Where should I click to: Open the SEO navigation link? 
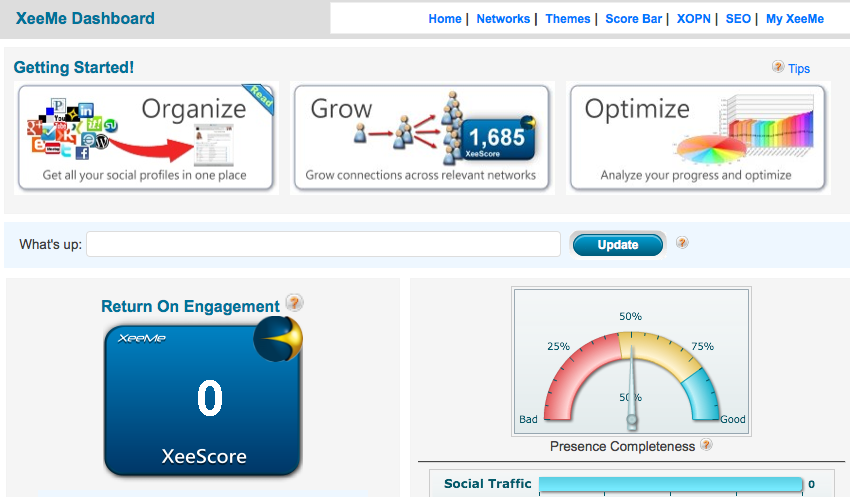tap(738, 19)
